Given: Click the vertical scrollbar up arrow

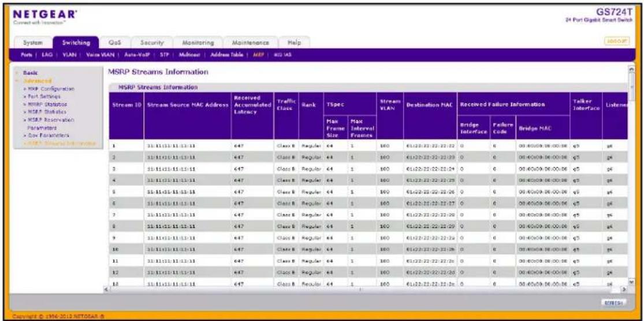Looking at the screenshot, I should point(631,70).
